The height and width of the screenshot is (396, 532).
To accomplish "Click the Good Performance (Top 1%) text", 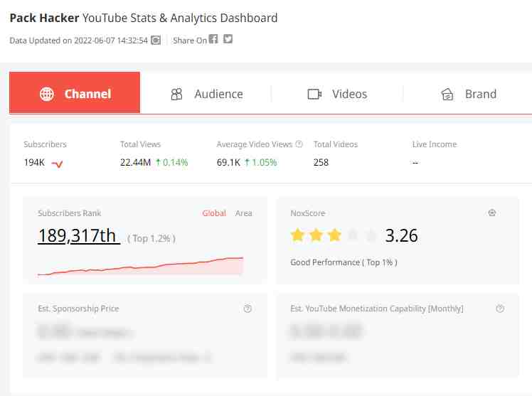I will click(x=344, y=262).
